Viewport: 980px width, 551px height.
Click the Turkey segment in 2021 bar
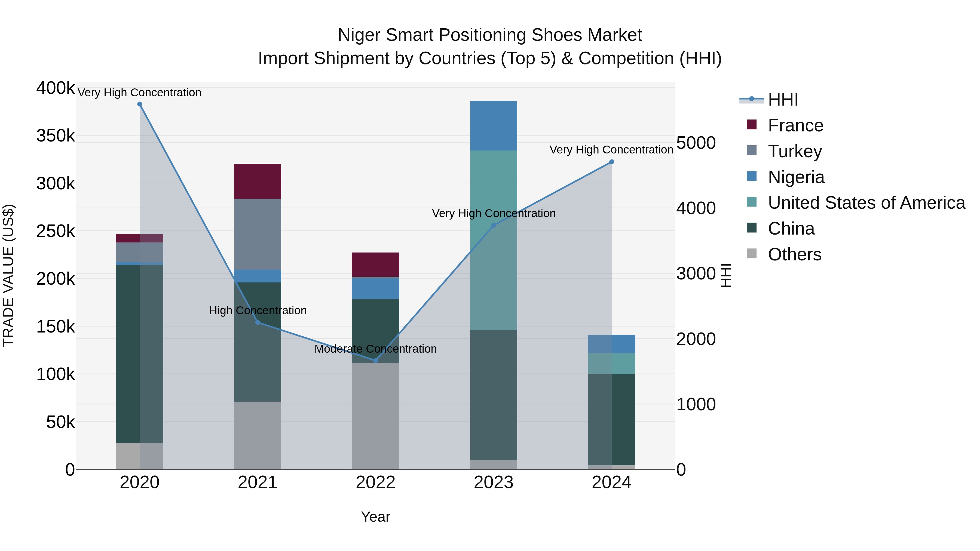[258, 234]
